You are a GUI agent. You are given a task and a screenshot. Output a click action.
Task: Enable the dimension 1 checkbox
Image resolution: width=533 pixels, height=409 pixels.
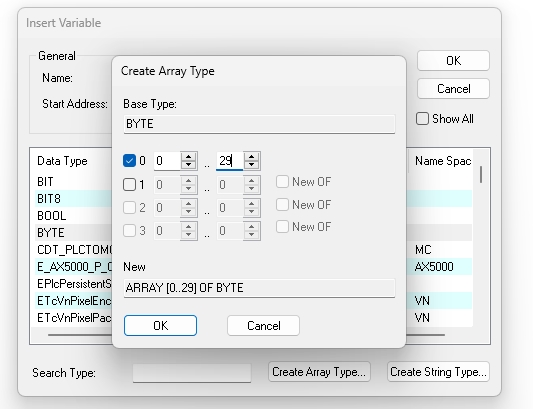click(x=129, y=185)
